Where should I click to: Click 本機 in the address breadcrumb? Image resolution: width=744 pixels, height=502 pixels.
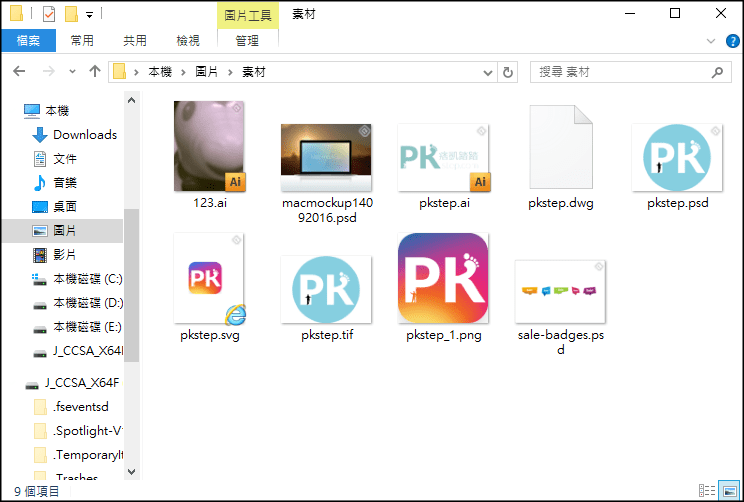pyautogui.click(x=160, y=72)
